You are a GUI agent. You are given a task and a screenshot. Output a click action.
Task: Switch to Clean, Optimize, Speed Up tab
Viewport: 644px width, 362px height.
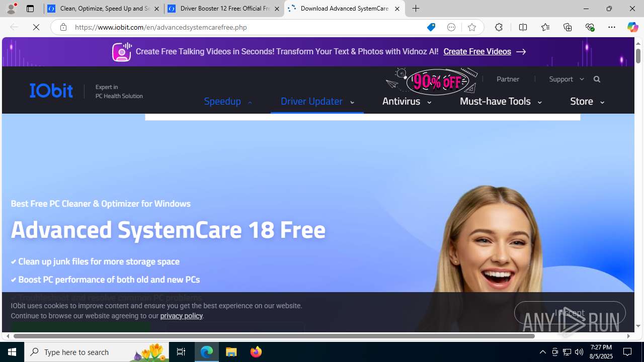104,9
